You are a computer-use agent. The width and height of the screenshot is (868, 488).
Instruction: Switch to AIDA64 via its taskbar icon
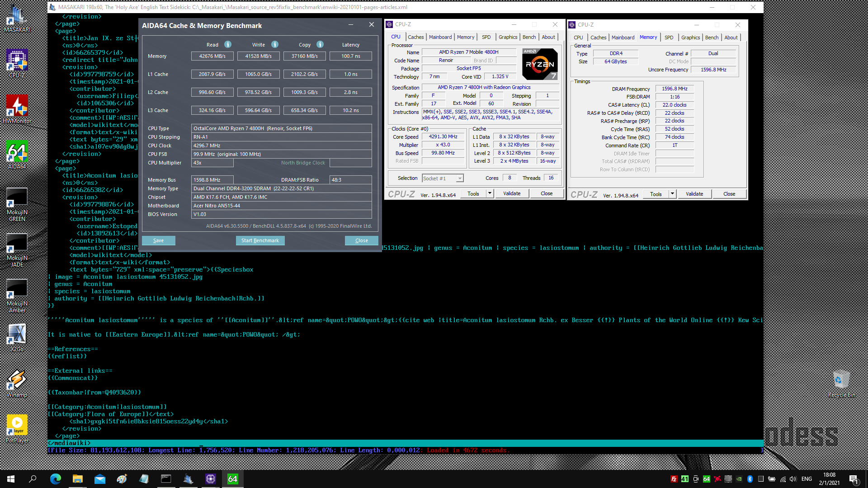(x=232, y=479)
